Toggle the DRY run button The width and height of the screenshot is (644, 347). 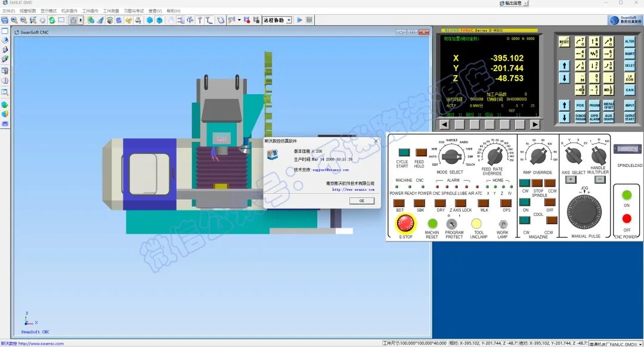440,203
